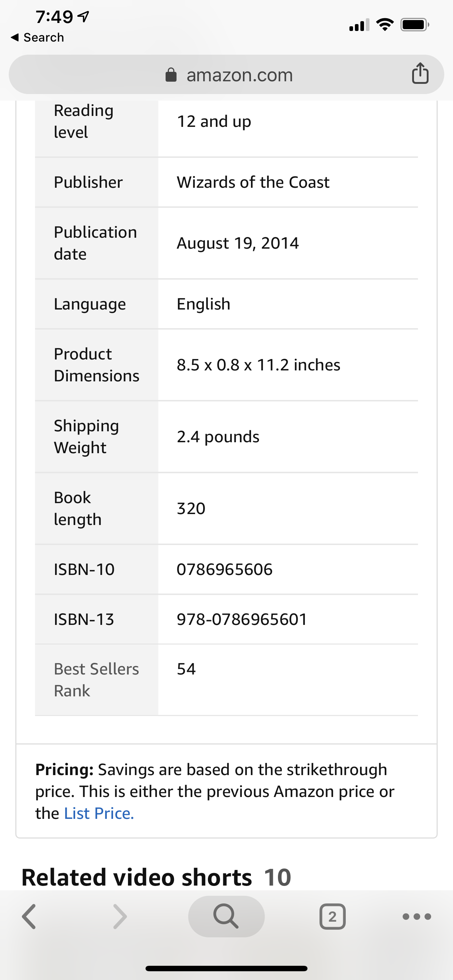453x980 pixels.
Task: Open the List Price link
Action: click(99, 813)
